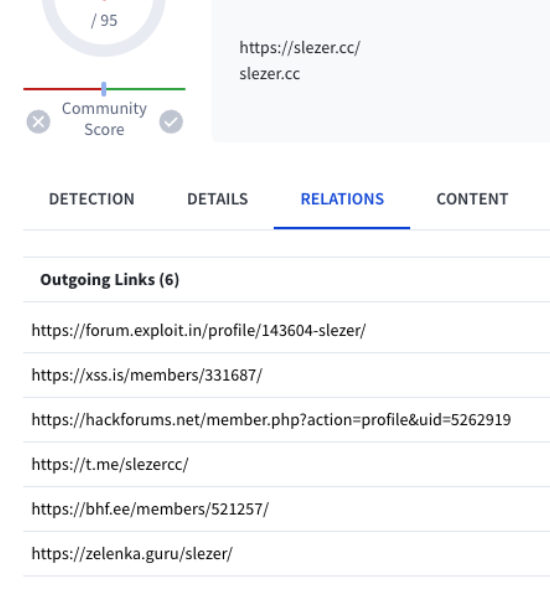This screenshot has width=550, height=595.
Task: Open the forum.exploit.in profile link
Action: [199, 331]
